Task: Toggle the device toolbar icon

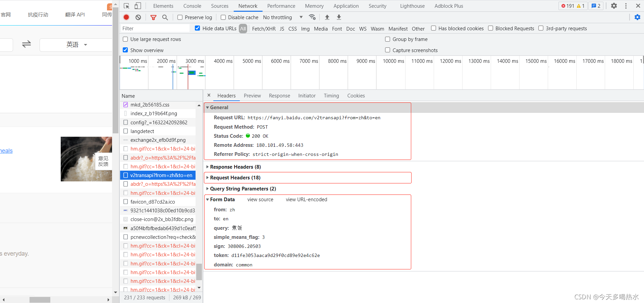Action: [138, 6]
